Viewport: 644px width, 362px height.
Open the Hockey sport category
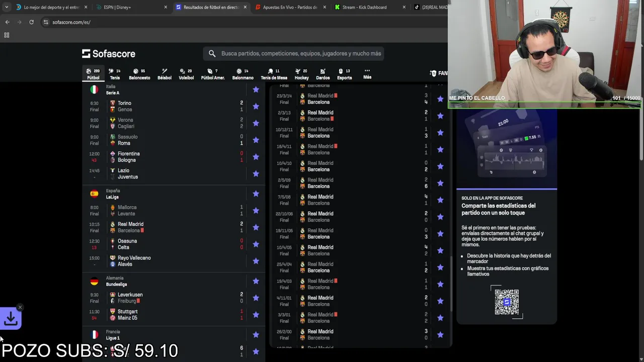[x=301, y=74]
